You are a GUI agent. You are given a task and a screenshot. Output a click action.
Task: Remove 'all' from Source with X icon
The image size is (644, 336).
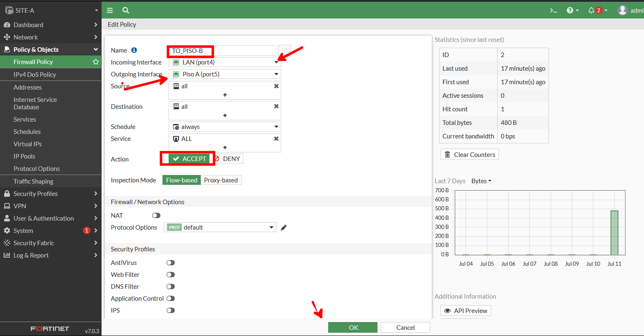276,86
